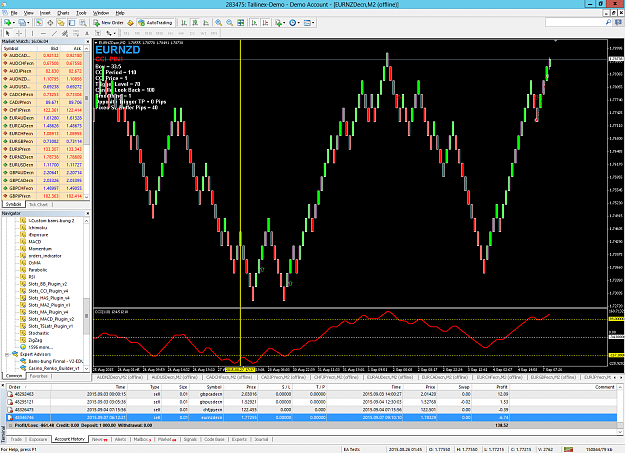Zoom in on the chart

point(219,23)
